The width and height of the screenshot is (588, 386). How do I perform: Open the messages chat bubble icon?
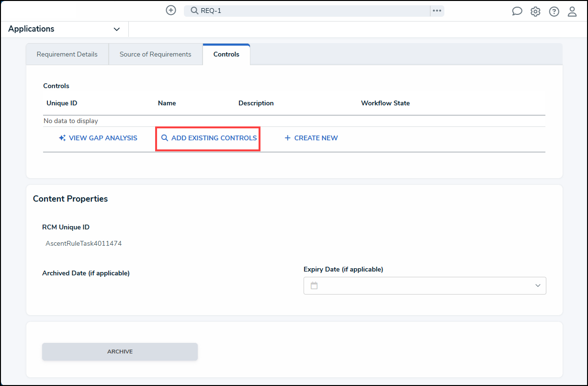[x=517, y=11]
